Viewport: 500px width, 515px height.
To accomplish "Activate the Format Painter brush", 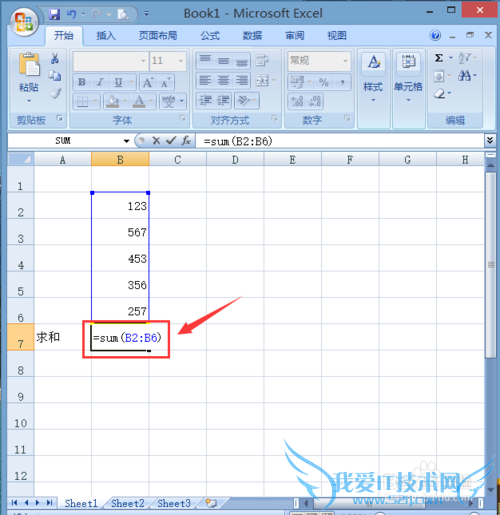I will tap(55, 93).
